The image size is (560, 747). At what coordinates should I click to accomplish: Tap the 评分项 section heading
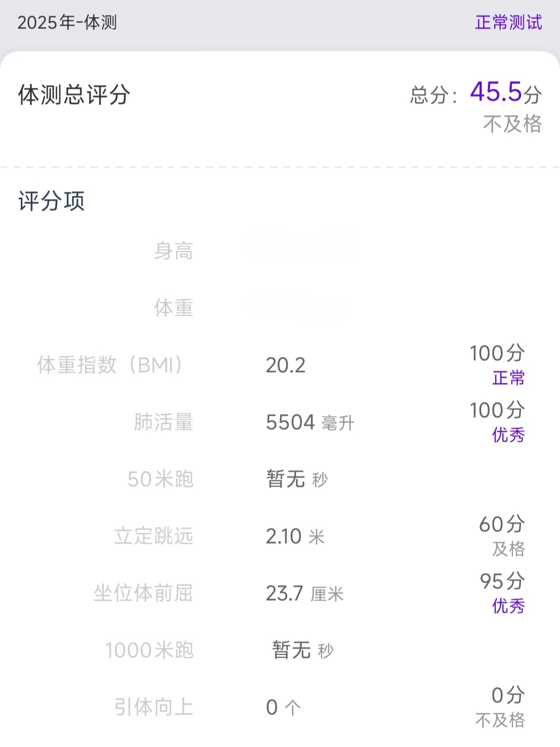(x=51, y=201)
